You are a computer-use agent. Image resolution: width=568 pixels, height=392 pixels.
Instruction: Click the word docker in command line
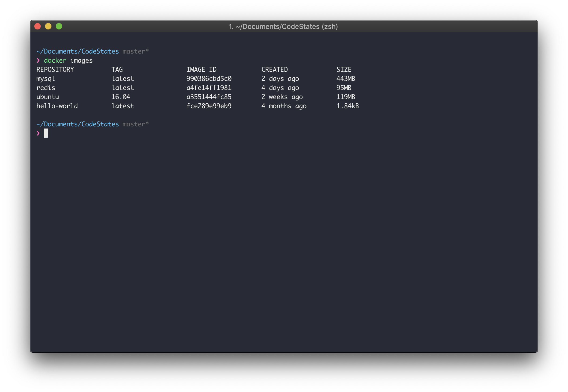(55, 61)
